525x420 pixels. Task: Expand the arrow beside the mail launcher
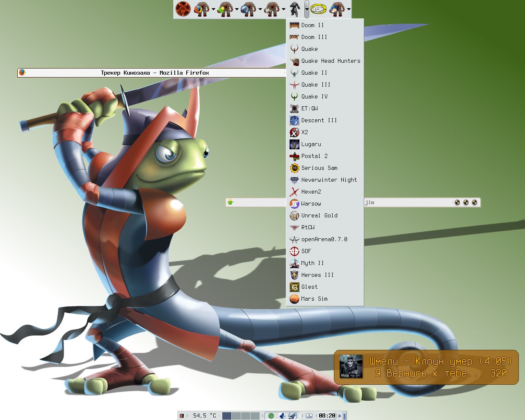(x=349, y=9)
